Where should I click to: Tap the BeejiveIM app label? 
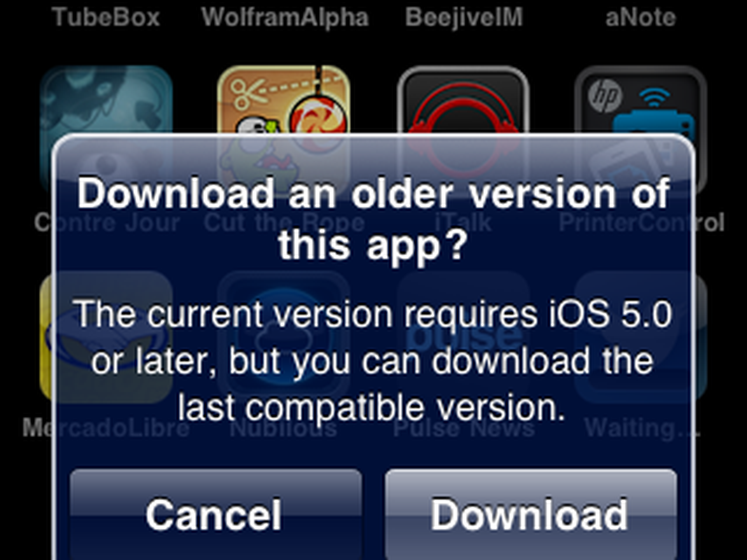pyautogui.click(x=464, y=17)
